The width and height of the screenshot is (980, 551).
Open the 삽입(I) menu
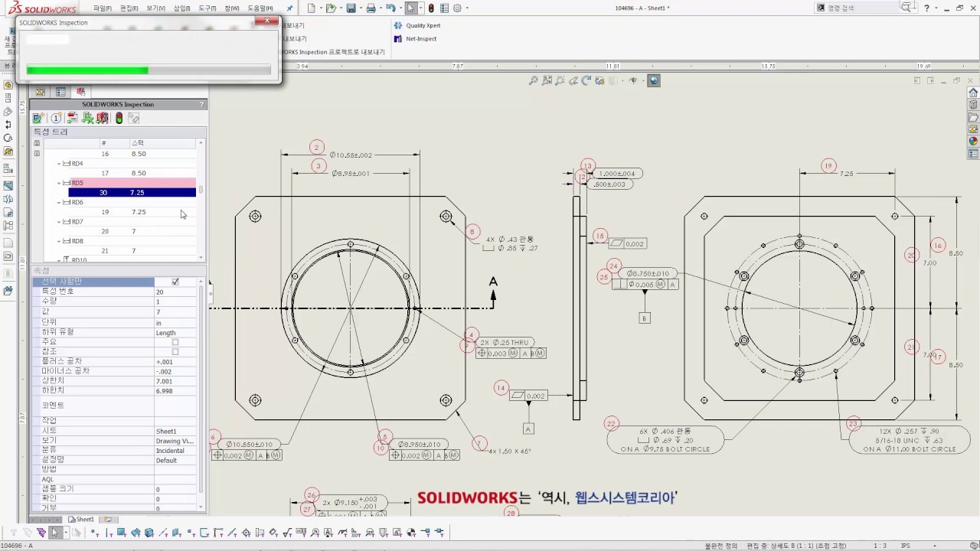pyautogui.click(x=181, y=8)
